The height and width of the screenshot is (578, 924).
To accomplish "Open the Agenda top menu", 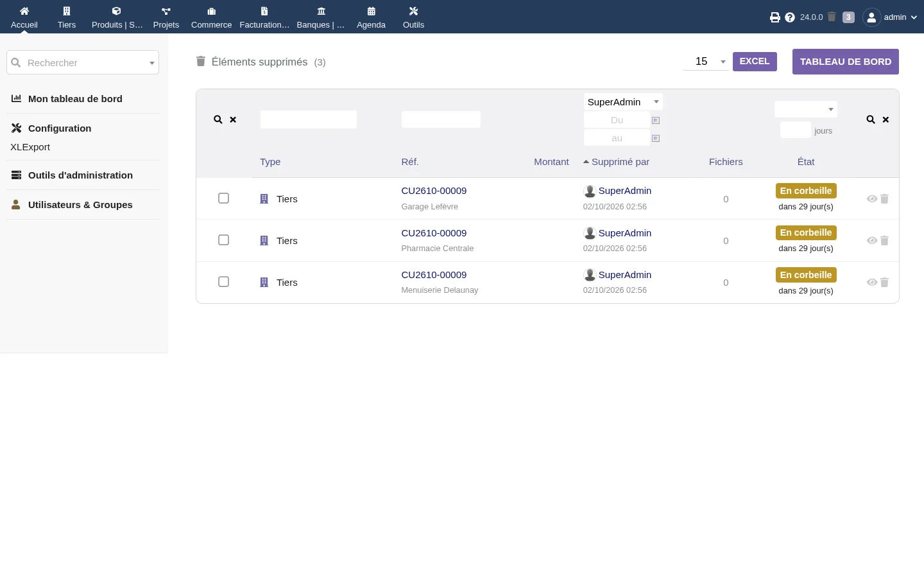I will 371,17.
